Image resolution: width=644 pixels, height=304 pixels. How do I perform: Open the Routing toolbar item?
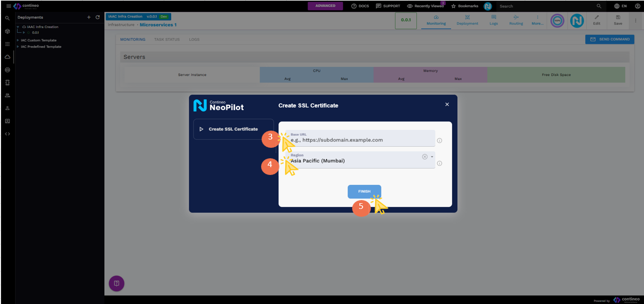(516, 20)
